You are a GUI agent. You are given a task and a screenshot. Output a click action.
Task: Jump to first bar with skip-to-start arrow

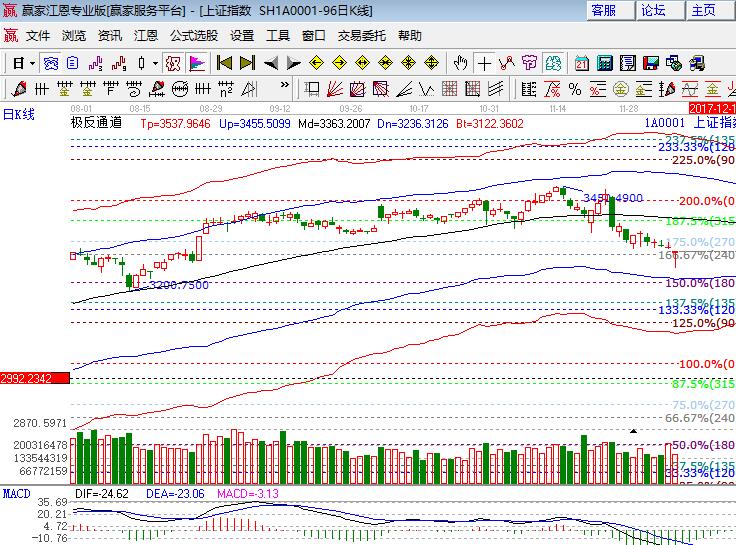tap(224, 63)
